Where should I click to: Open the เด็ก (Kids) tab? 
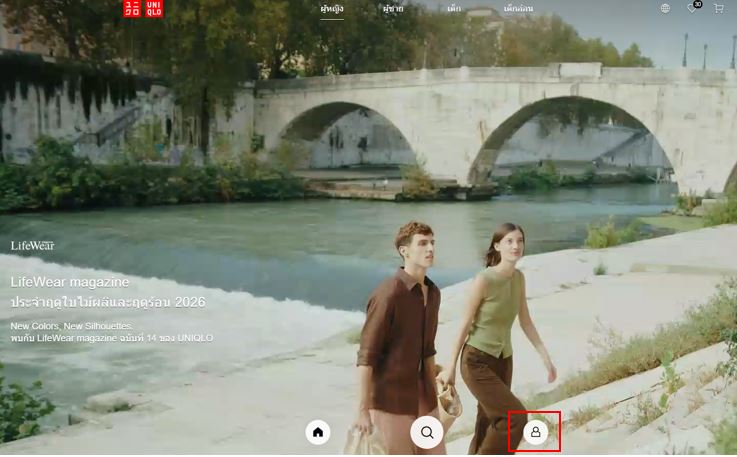[x=454, y=9]
